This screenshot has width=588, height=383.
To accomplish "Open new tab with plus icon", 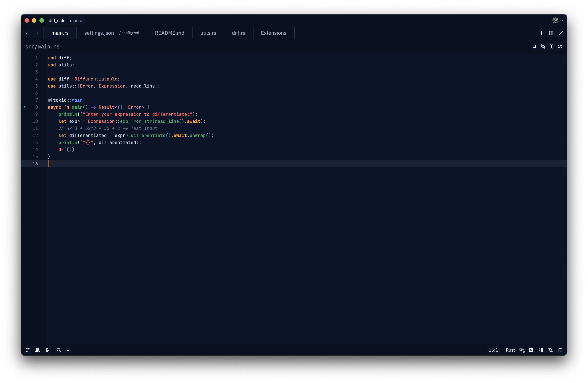I will [541, 33].
